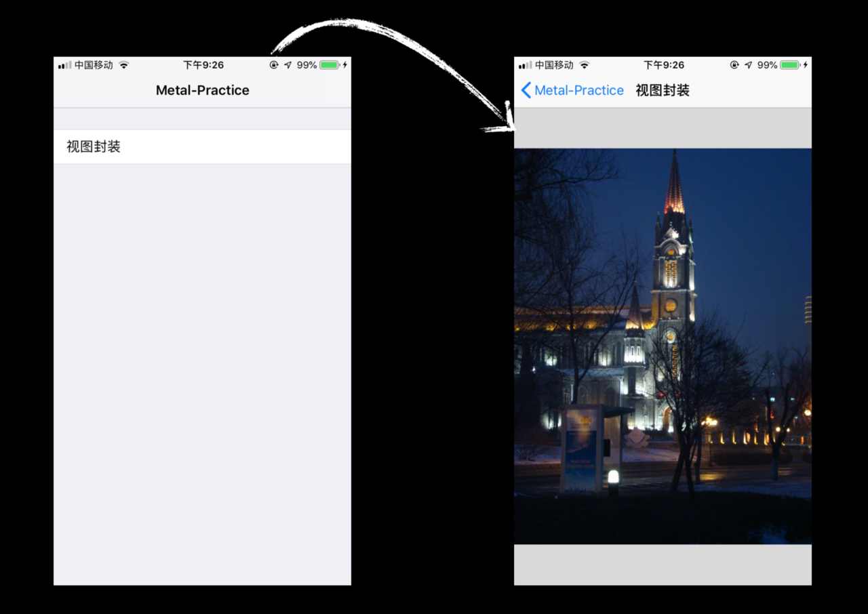Tap 中国移动 carrier label in left phone
Viewport: 868px width, 614px height.
[x=94, y=65]
